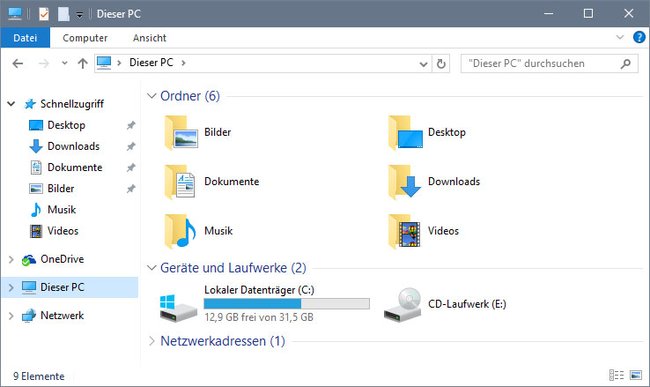Viewport: 650px width, 387px height.
Task: Open the Ansicht ribbon tab
Action: point(150,38)
